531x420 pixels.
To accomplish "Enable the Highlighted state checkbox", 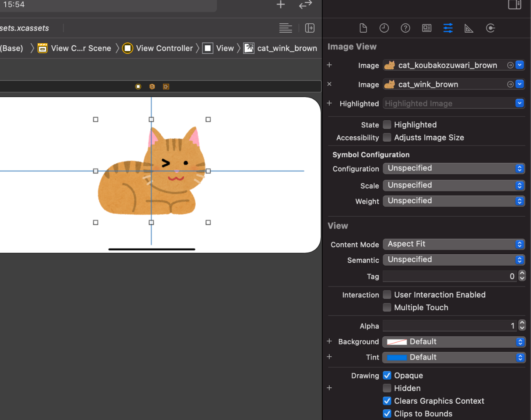I will (387, 125).
